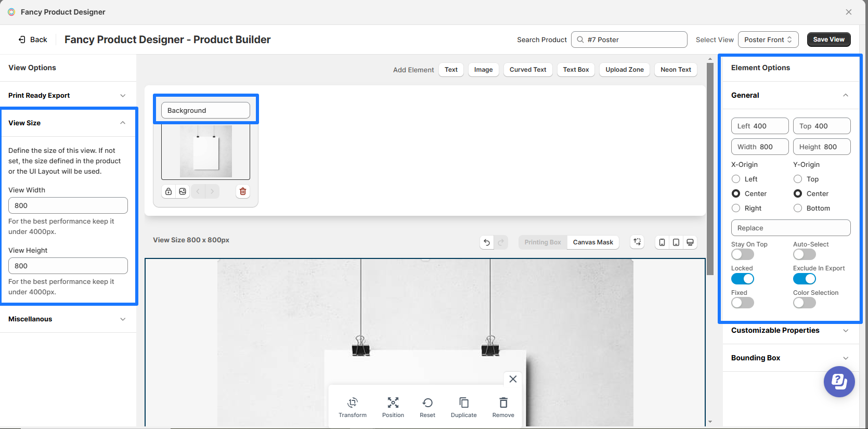This screenshot has width=868, height=429.
Task: Add a Curved Text element
Action: click(x=528, y=70)
